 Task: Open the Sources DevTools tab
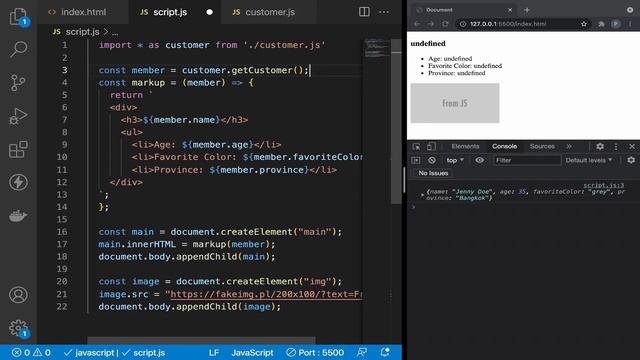point(542,147)
